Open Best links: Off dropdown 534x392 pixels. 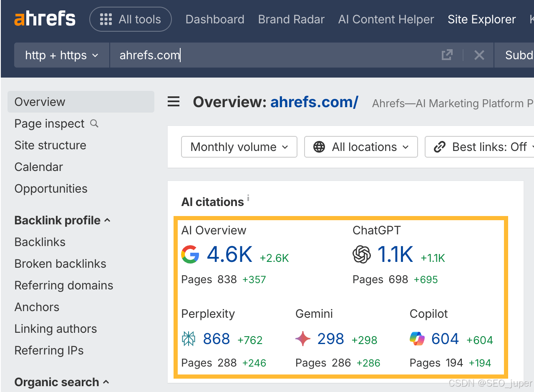(x=480, y=147)
